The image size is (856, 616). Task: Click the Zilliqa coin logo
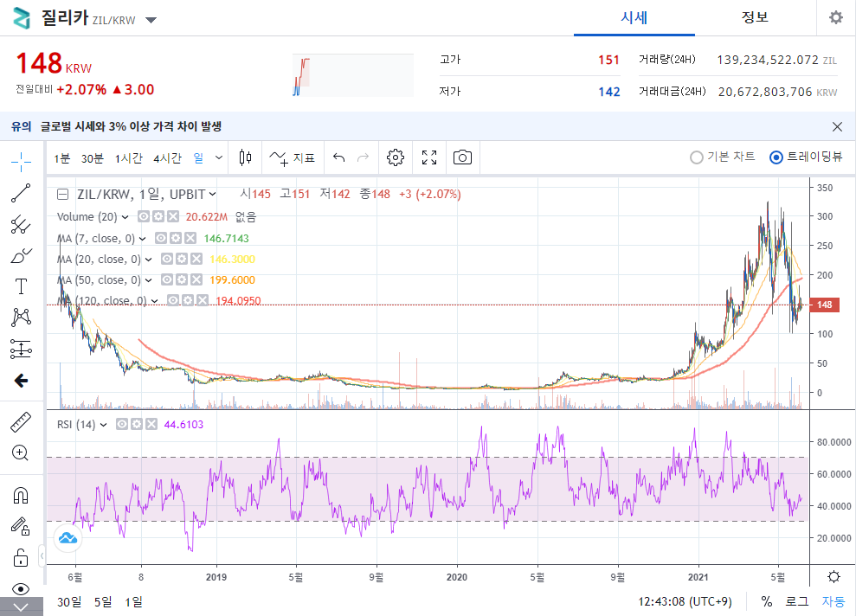point(22,18)
